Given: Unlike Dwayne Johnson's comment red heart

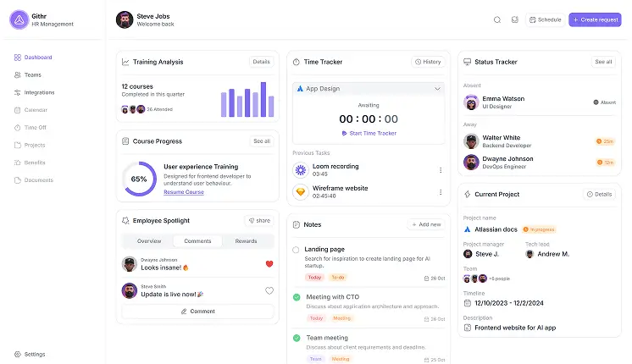Looking at the screenshot, I should pos(269,264).
